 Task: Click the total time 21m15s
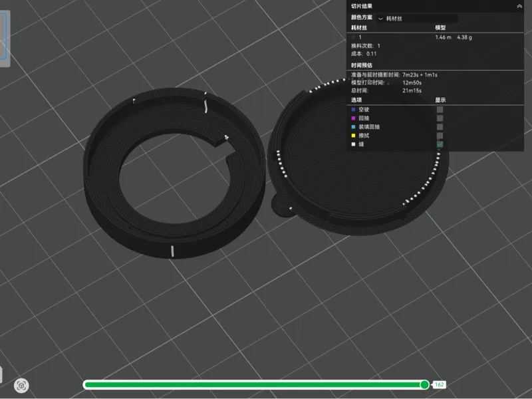[412, 90]
